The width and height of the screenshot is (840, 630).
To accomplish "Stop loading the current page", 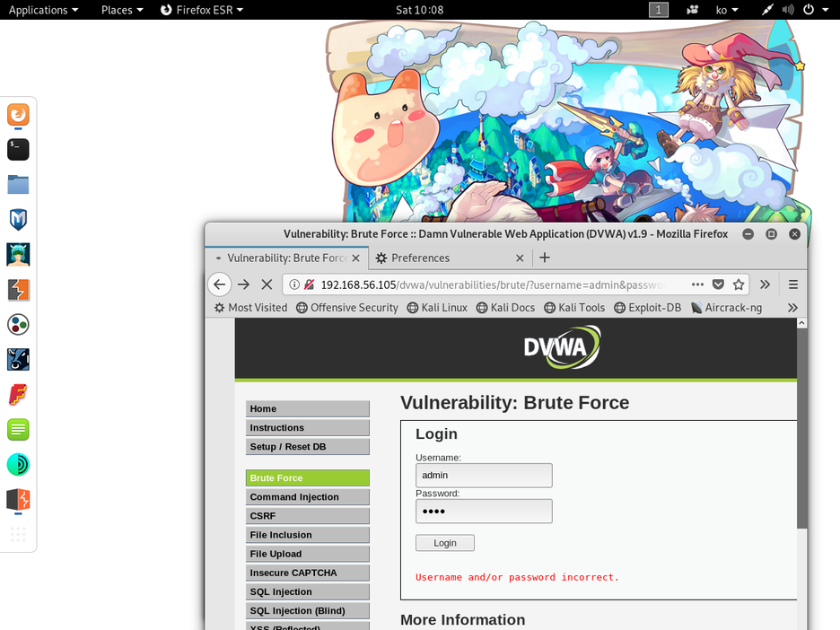I will point(267,284).
